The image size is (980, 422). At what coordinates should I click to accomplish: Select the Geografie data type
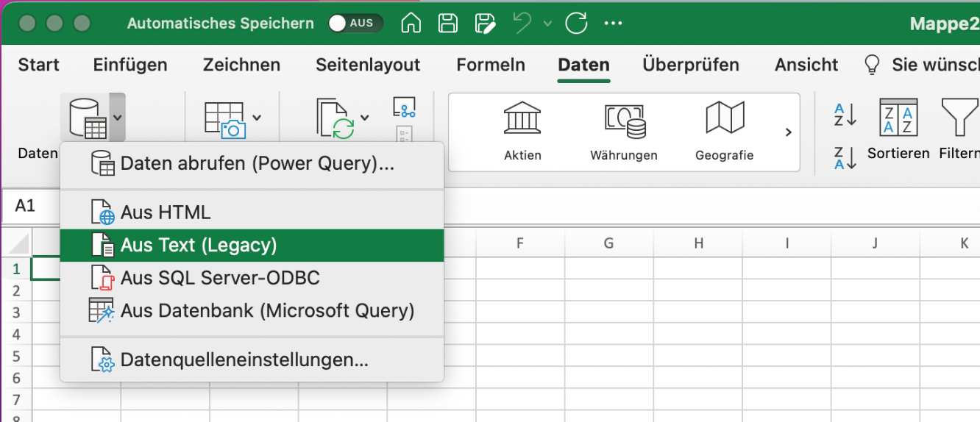click(x=725, y=131)
